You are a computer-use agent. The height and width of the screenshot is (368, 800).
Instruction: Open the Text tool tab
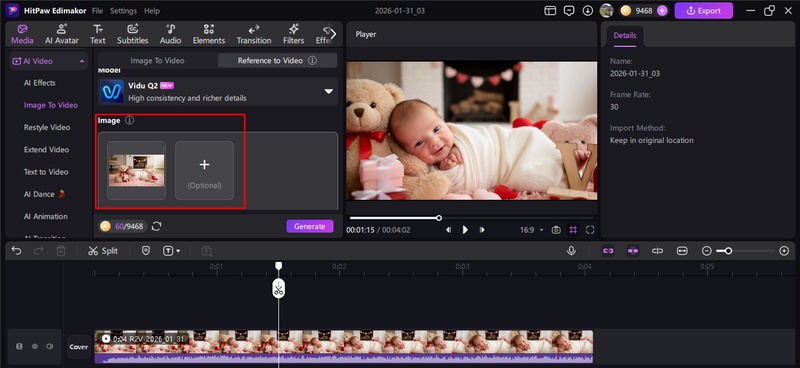click(98, 34)
